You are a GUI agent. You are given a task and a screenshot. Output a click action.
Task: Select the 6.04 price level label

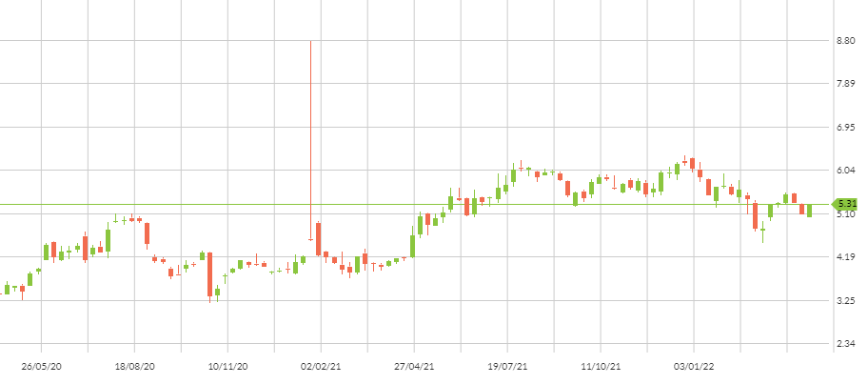click(x=844, y=171)
